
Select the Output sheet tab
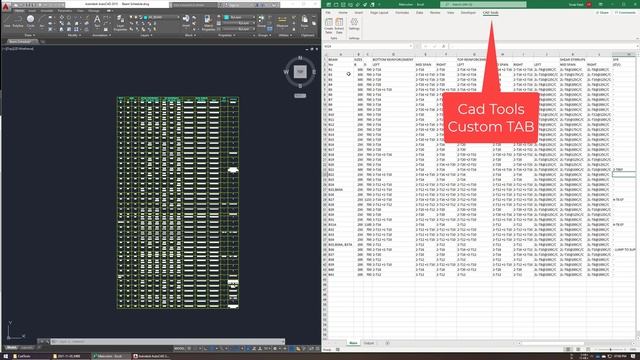(369, 343)
